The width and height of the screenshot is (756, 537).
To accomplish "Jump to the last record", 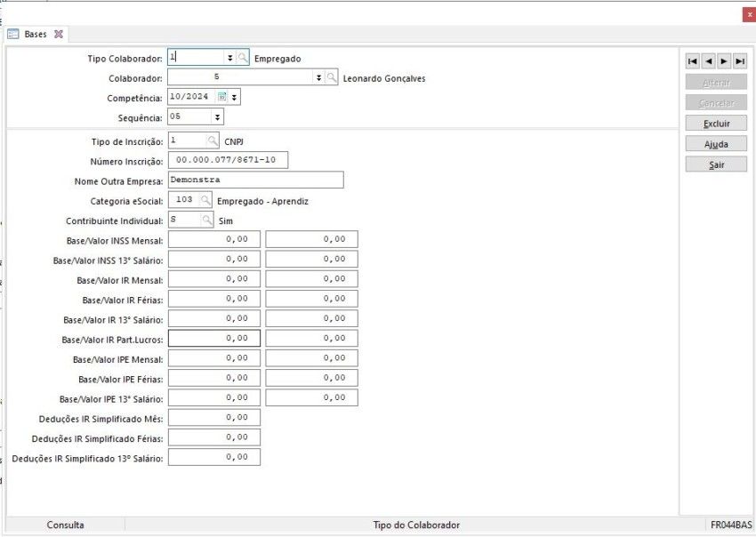I will (740, 61).
